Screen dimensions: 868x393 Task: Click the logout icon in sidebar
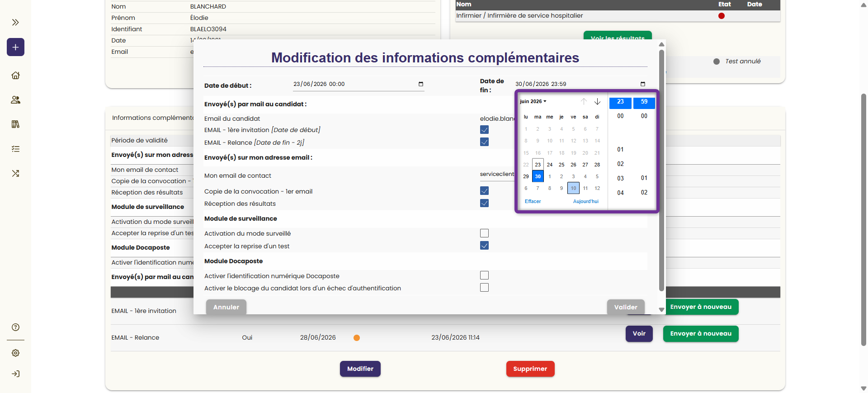click(x=15, y=374)
